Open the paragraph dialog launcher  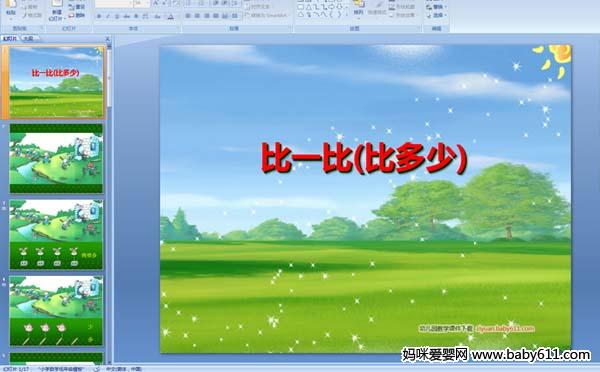coord(290,28)
